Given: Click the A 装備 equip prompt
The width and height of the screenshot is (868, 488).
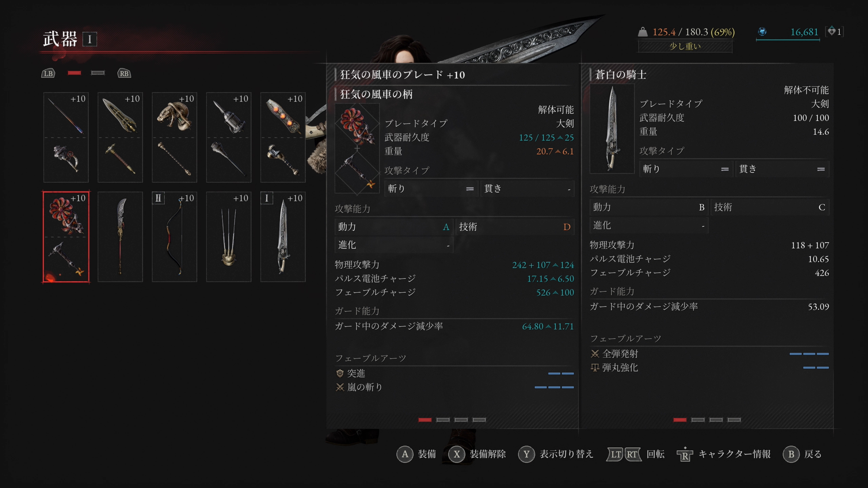Looking at the screenshot, I should pos(416,454).
